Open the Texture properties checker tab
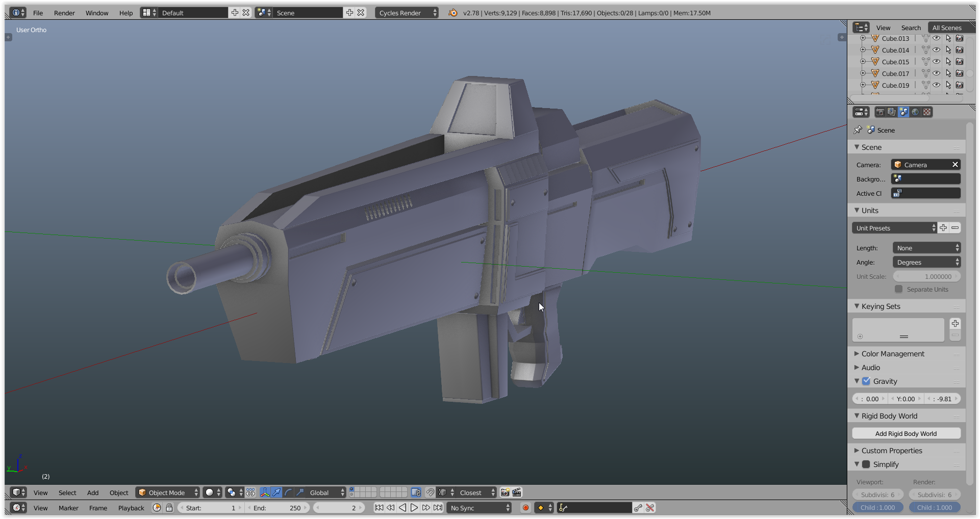The image size is (980, 519). 927,112
